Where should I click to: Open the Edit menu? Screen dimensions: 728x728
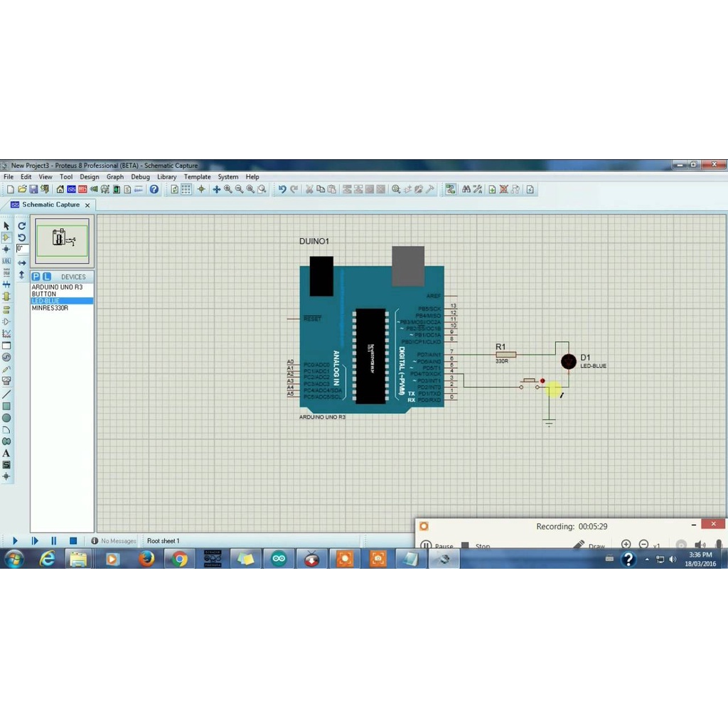(26, 177)
